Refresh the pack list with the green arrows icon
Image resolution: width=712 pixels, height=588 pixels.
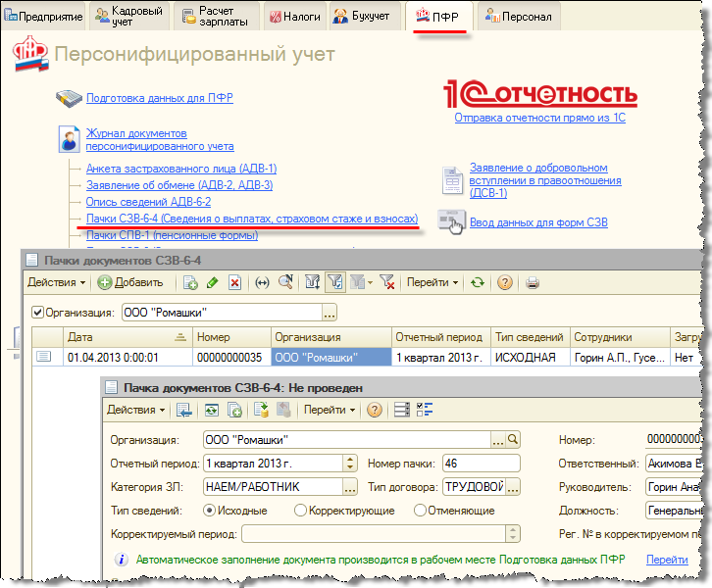[478, 283]
